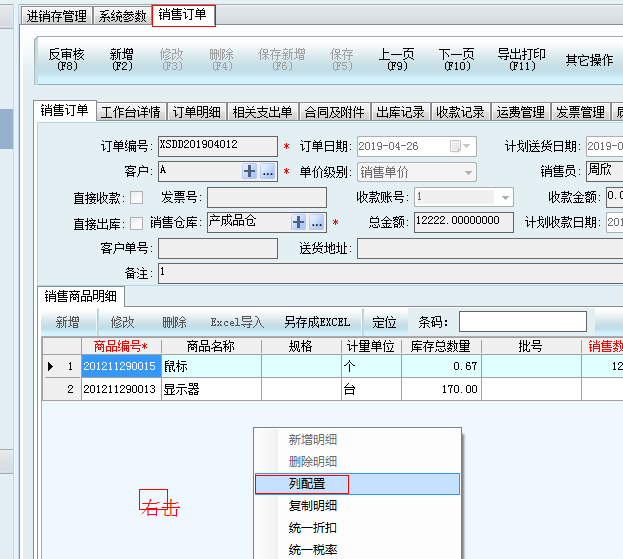The height and width of the screenshot is (559, 623).
Task: Tick the 直接收款 checkbox
Action: coord(136,197)
